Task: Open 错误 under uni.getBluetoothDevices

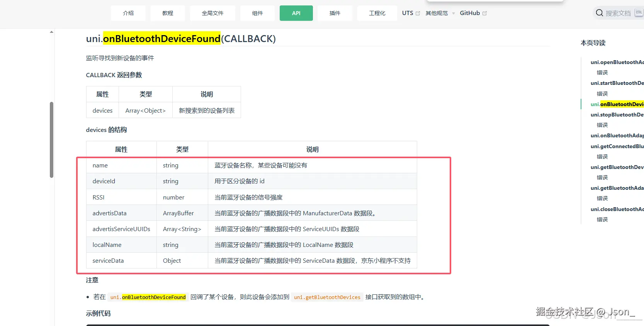Action: [602, 177]
